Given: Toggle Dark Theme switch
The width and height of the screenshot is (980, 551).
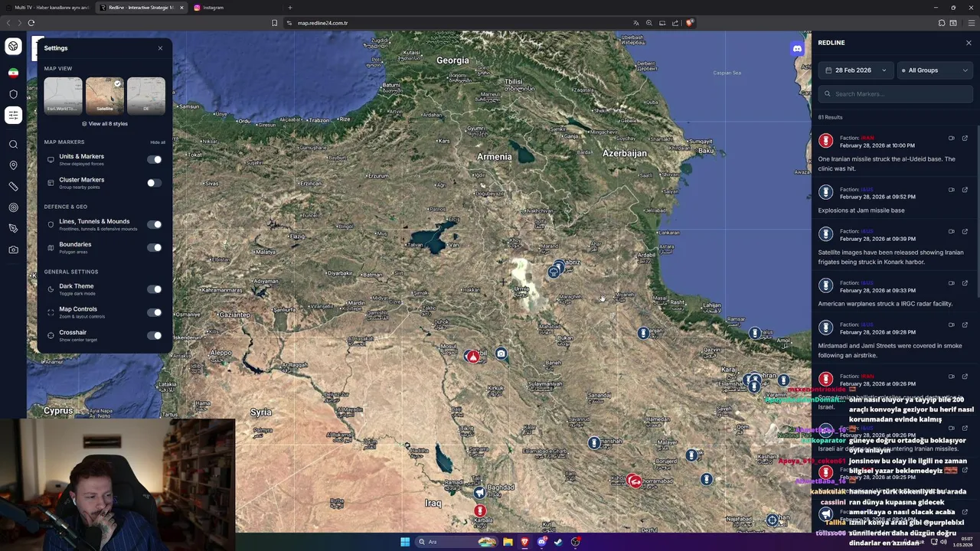Looking at the screenshot, I should click(154, 289).
